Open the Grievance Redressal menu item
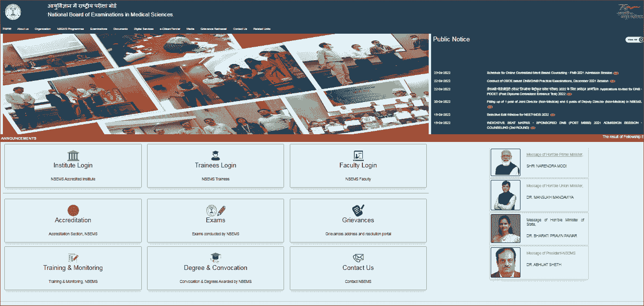Image resolution: width=644 pixels, height=306 pixels. (x=213, y=29)
